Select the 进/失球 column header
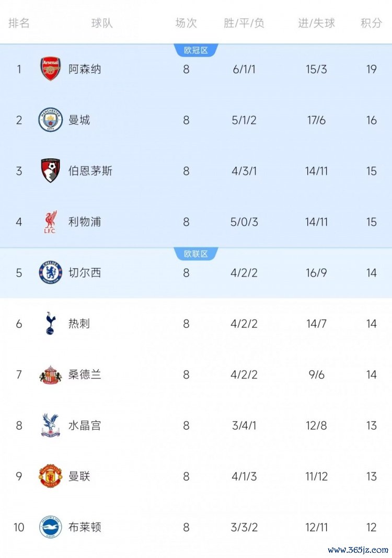Viewport: 392px width, 558px height. click(316, 23)
